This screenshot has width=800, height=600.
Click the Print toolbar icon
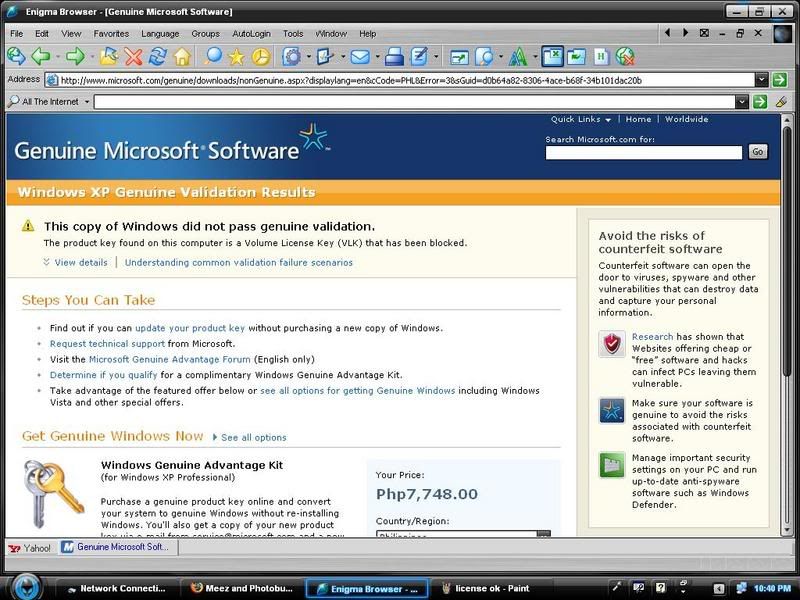tap(394, 57)
